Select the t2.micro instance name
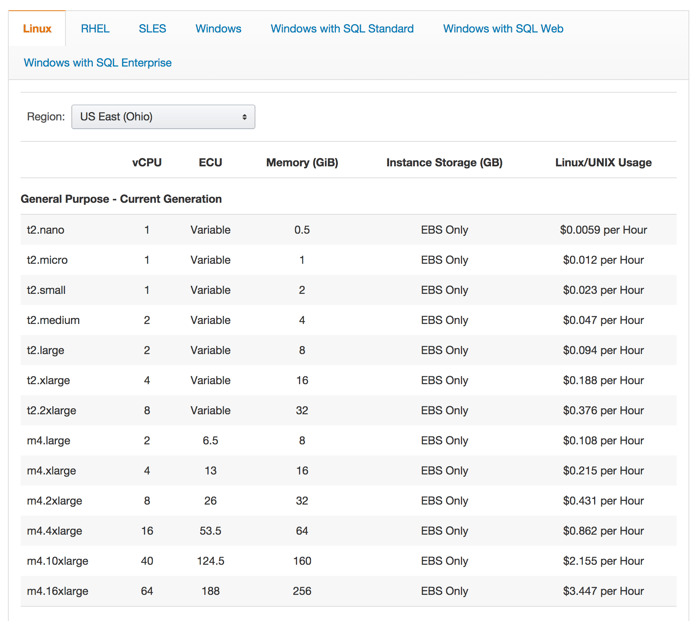Image resolution: width=698 pixels, height=621 pixels. coord(47,260)
